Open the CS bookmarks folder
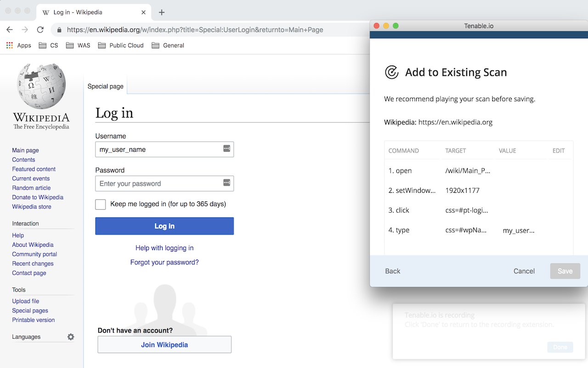Image resolution: width=588 pixels, height=368 pixels. [x=48, y=45]
